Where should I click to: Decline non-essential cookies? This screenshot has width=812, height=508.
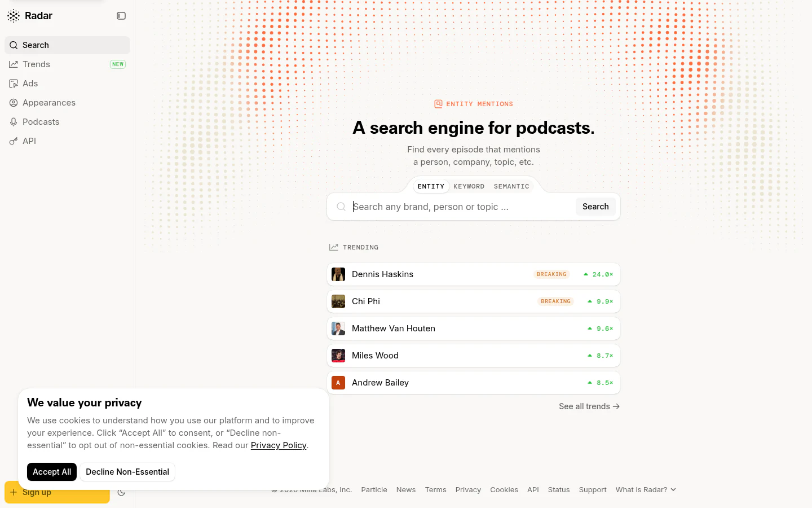127,472
